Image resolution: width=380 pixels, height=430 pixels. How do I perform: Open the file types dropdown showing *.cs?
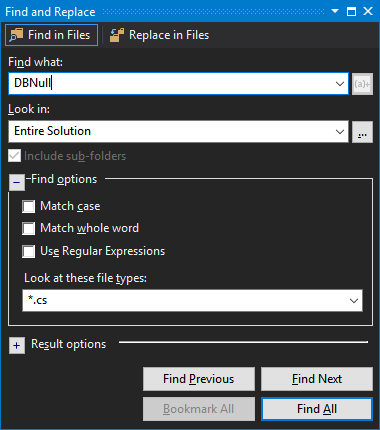coord(354,301)
